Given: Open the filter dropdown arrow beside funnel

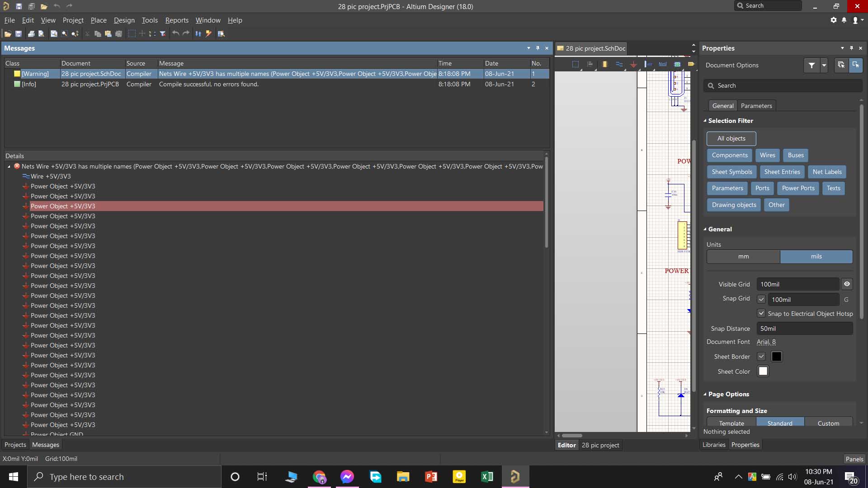Looking at the screenshot, I should click(x=824, y=66).
